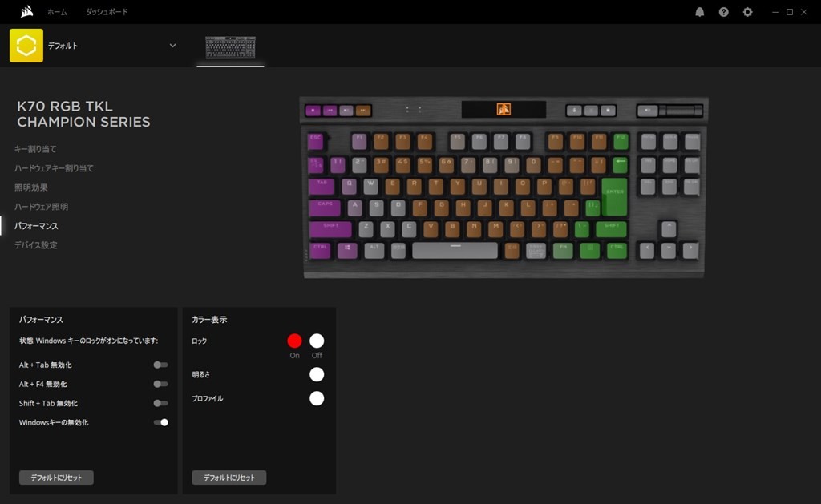The image size is (821, 504).
Task: Click the Q key on keyboard image
Action: (350, 186)
